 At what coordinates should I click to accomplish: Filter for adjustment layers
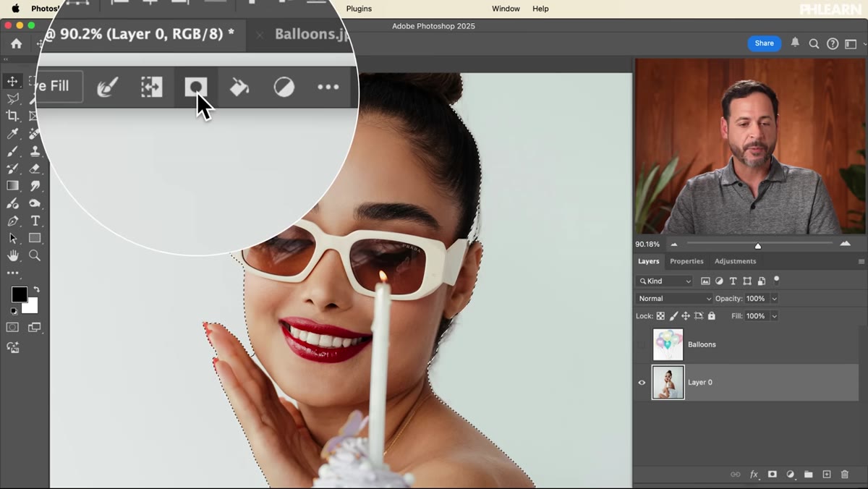719,281
